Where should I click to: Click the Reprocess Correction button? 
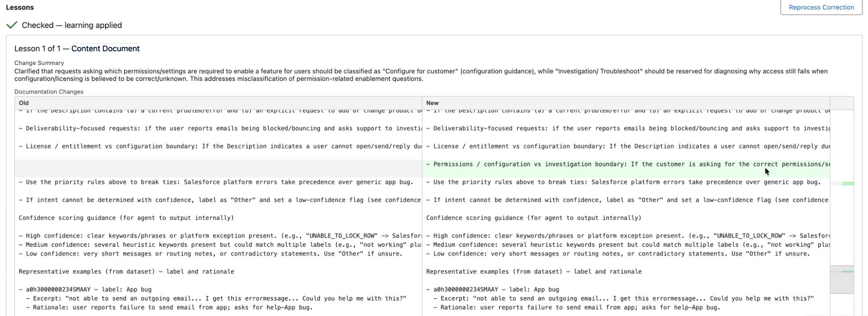(821, 7)
